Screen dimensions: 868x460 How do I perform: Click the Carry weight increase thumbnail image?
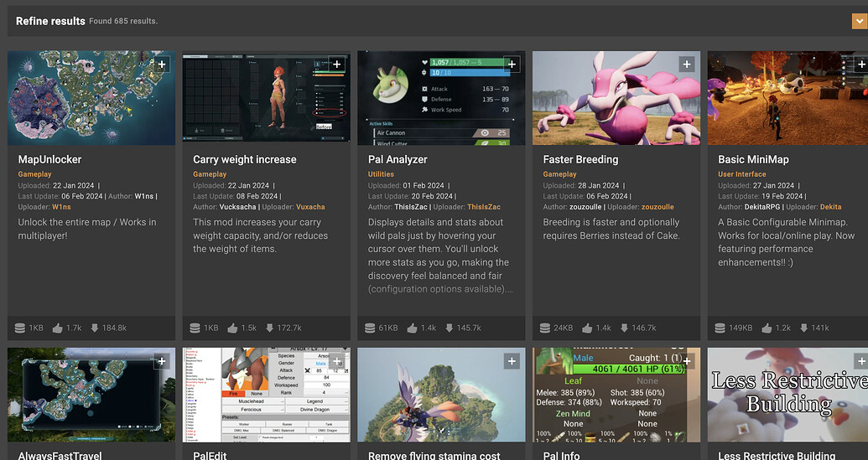click(x=266, y=98)
